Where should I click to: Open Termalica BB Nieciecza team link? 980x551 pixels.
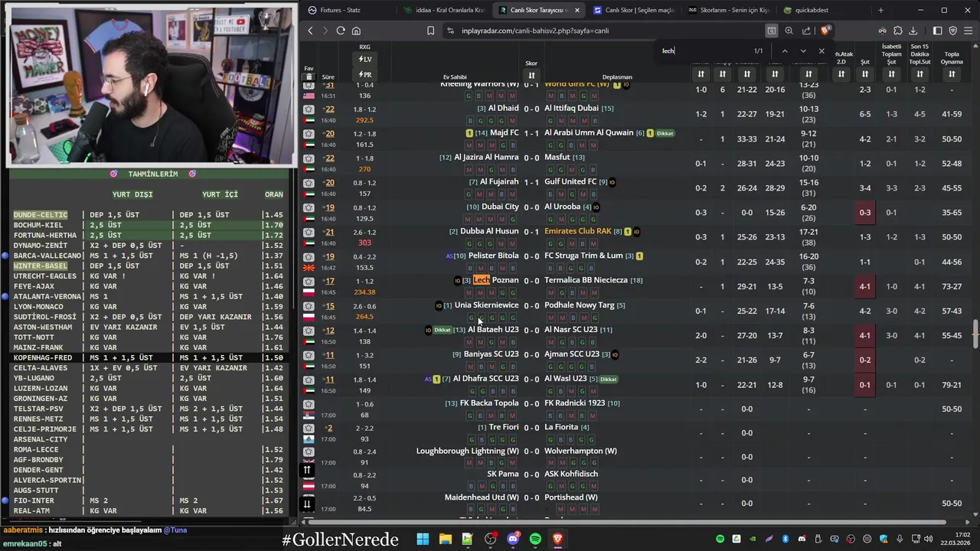tap(586, 280)
